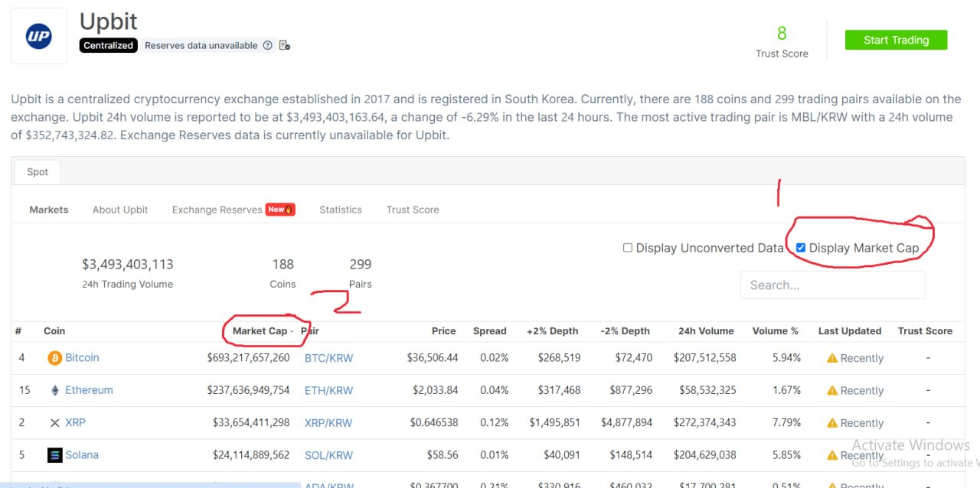
Task: Switch to the Statistics tab
Action: (x=341, y=210)
